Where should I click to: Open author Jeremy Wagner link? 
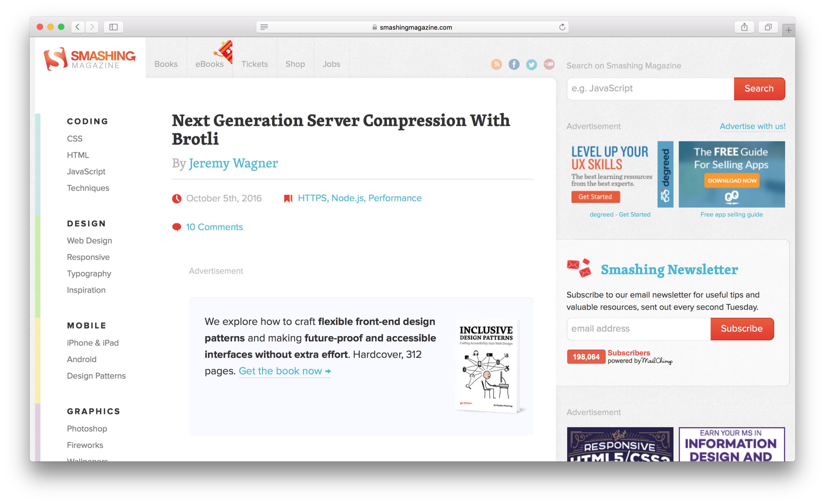(x=233, y=163)
